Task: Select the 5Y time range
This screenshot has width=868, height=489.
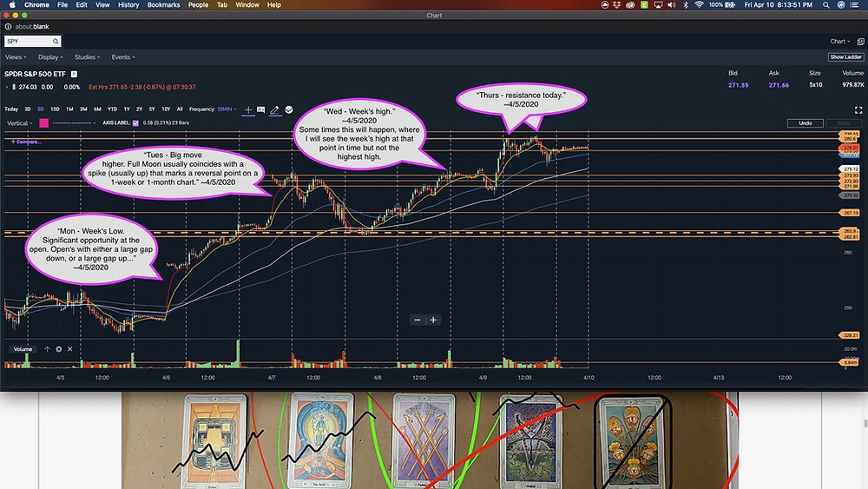Action: click(x=152, y=109)
